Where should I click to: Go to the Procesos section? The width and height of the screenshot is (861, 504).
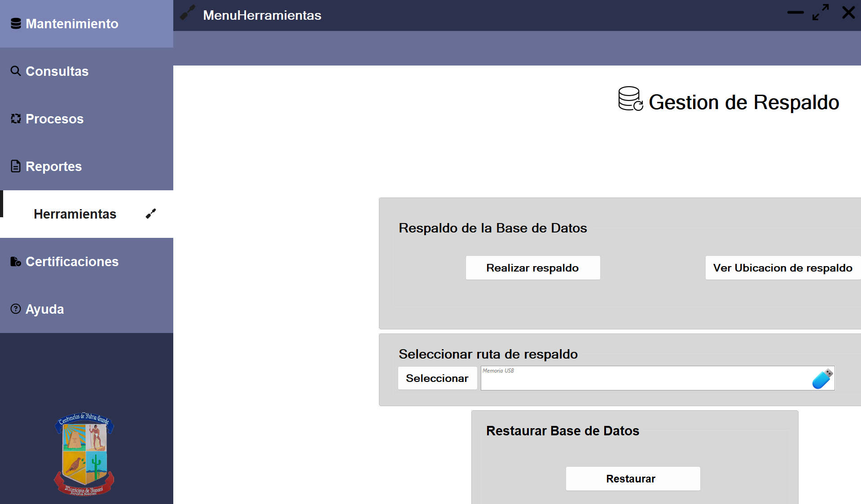click(x=87, y=119)
